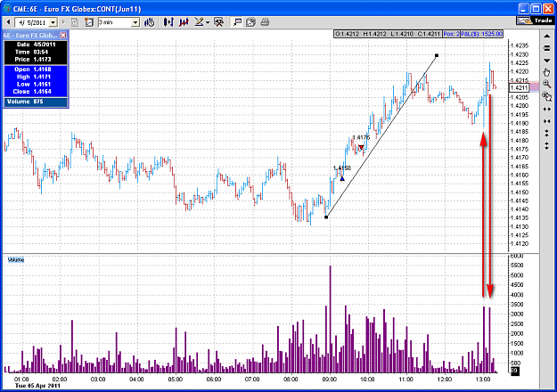Click the 13:00 time axis label

click(483, 380)
